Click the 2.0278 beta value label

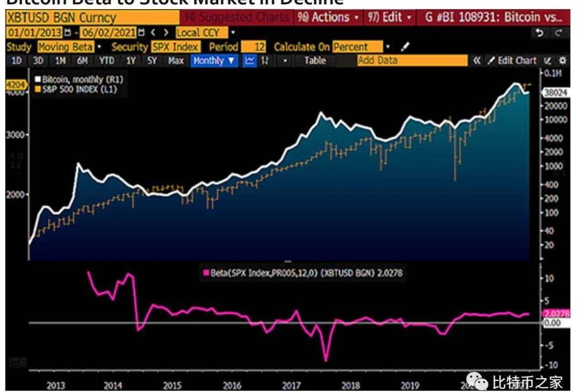tap(556, 314)
